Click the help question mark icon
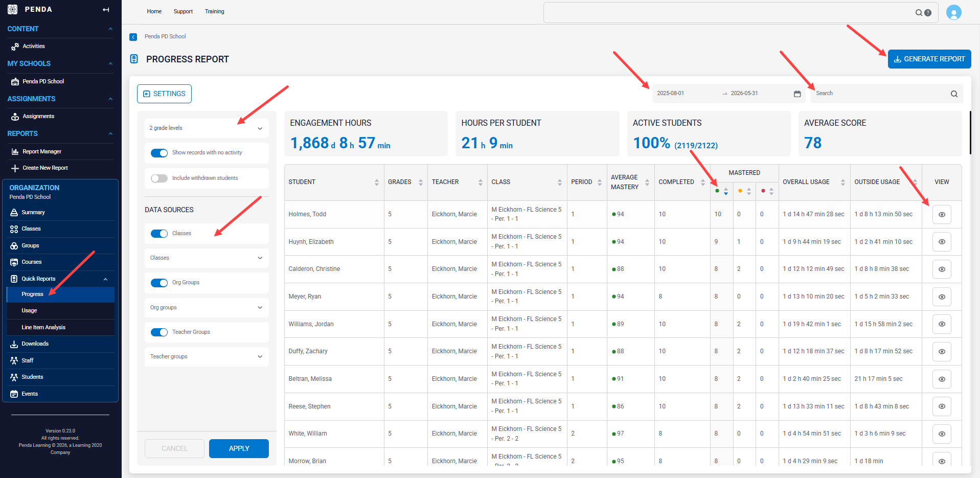The image size is (980, 478). [x=928, y=13]
